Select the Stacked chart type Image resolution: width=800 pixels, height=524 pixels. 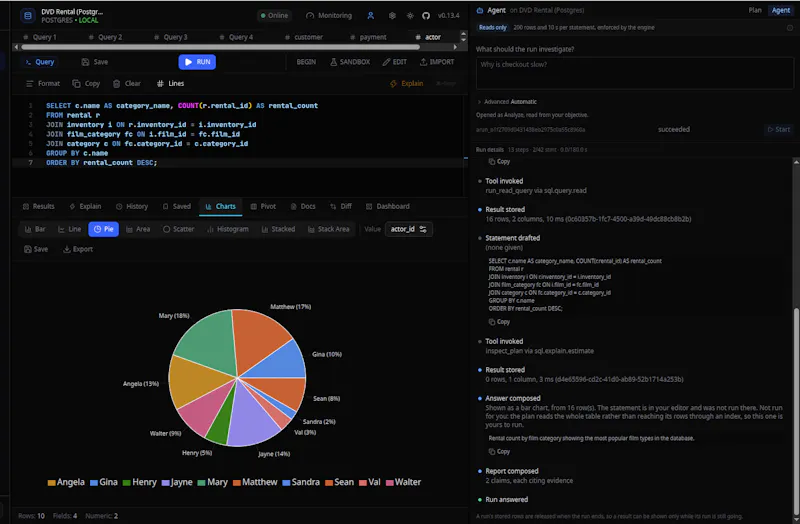[278, 229]
